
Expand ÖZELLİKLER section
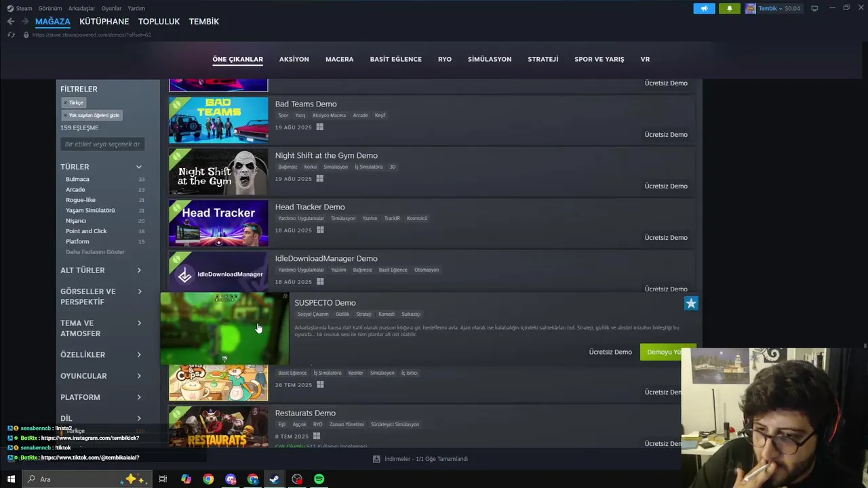(139, 355)
